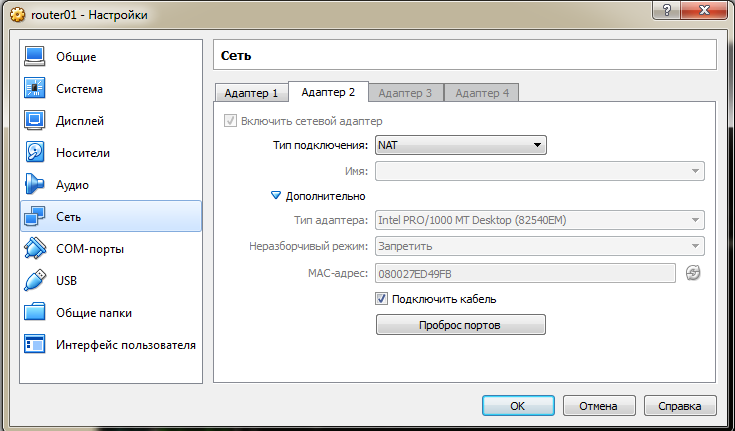The width and height of the screenshot is (735, 431).
Task: Switch to the Адаптер 3 tab
Action: (x=405, y=93)
